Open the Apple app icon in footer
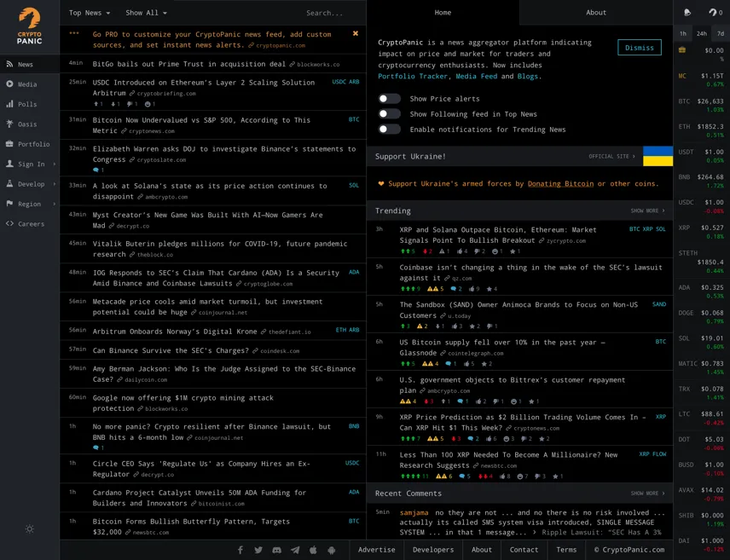The height and width of the screenshot is (560, 730). 313,550
